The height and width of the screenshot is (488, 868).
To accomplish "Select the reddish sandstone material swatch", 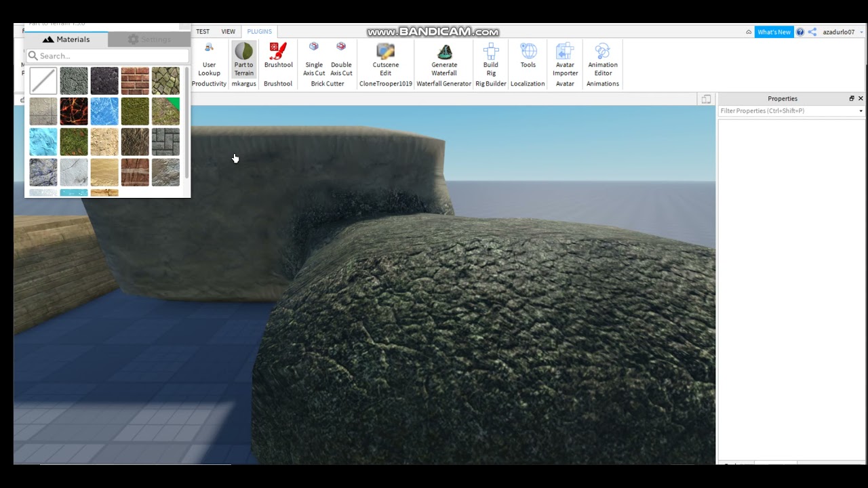I will pos(135,172).
